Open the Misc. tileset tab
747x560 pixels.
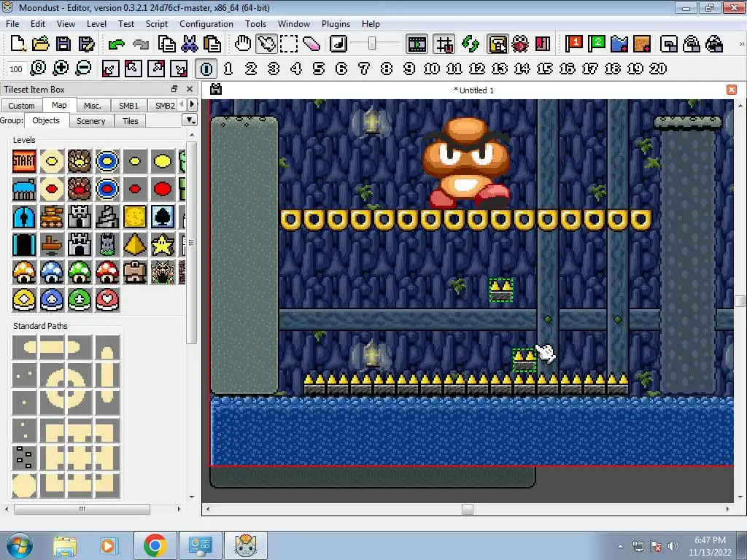(93, 105)
